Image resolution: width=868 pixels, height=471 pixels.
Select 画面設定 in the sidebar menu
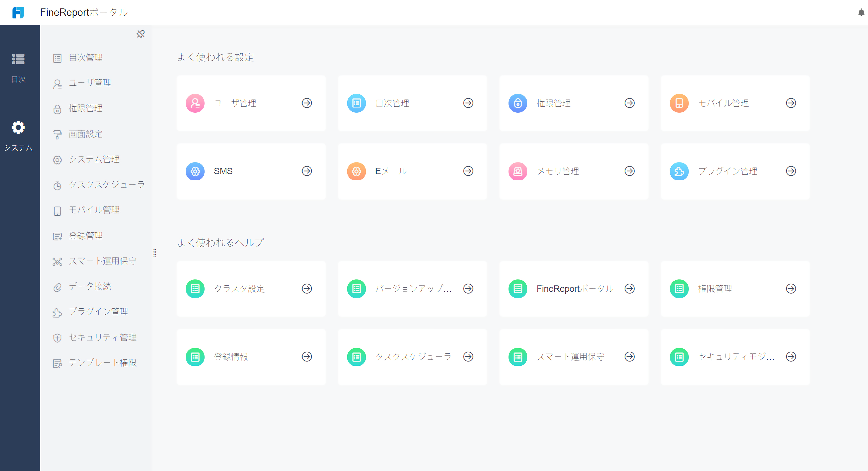(x=85, y=134)
